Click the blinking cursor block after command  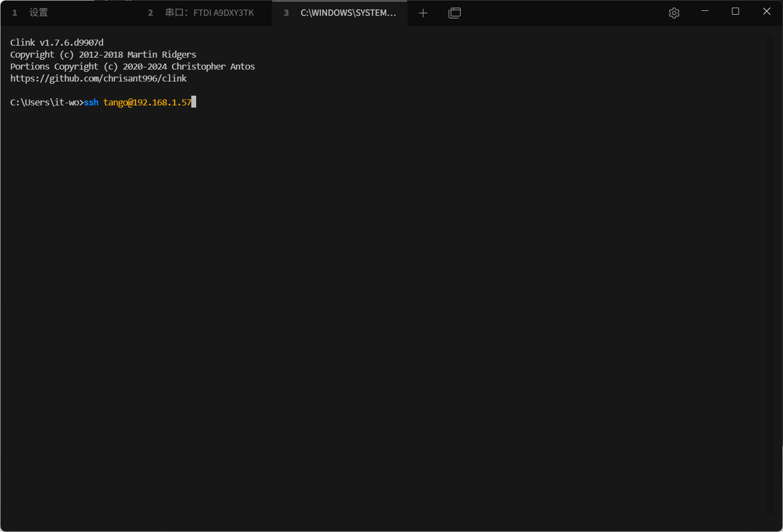point(193,102)
